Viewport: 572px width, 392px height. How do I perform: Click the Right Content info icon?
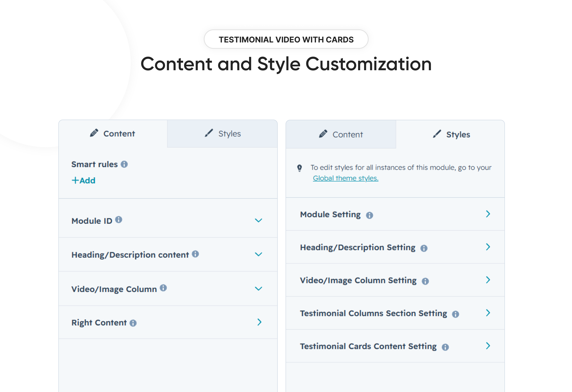click(133, 323)
